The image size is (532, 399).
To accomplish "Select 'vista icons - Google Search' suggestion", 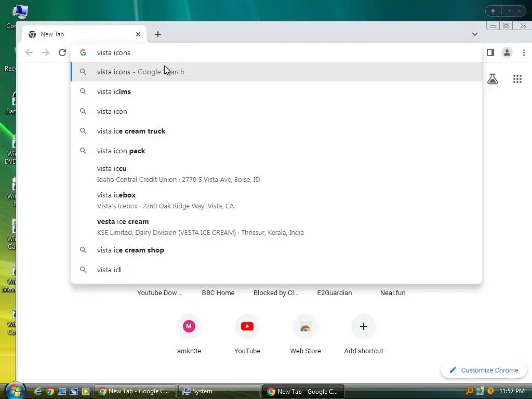I will (276, 72).
